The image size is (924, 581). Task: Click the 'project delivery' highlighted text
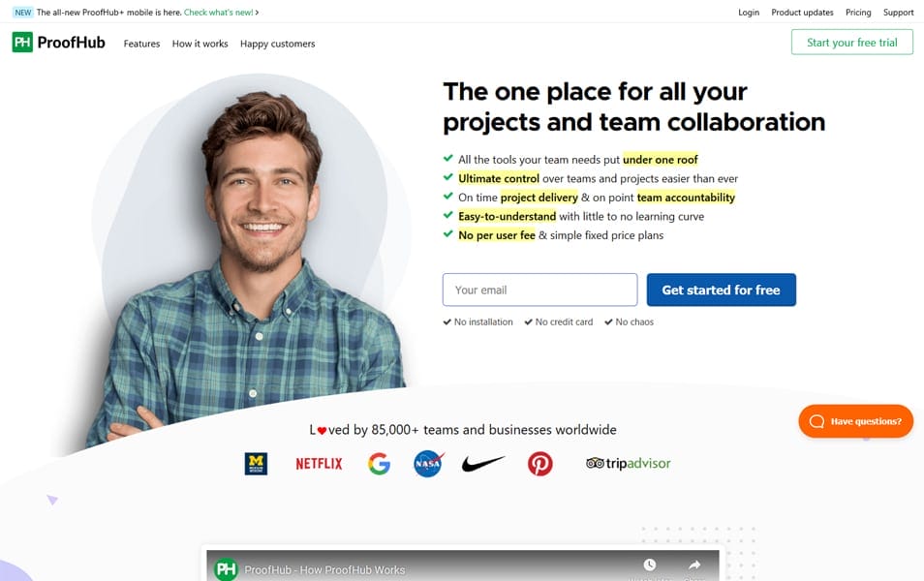[x=539, y=198]
